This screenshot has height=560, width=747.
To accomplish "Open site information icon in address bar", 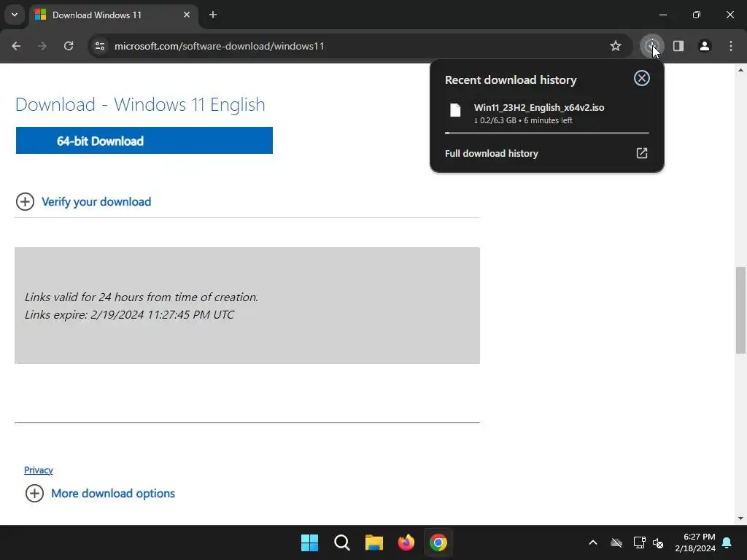I will (100, 46).
